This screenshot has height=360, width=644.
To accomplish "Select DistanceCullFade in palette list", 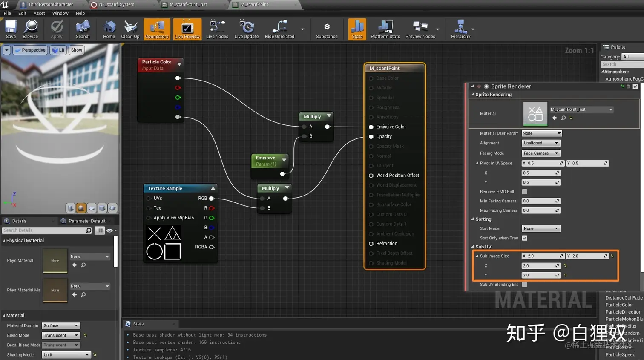I will (x=624, y=298).
